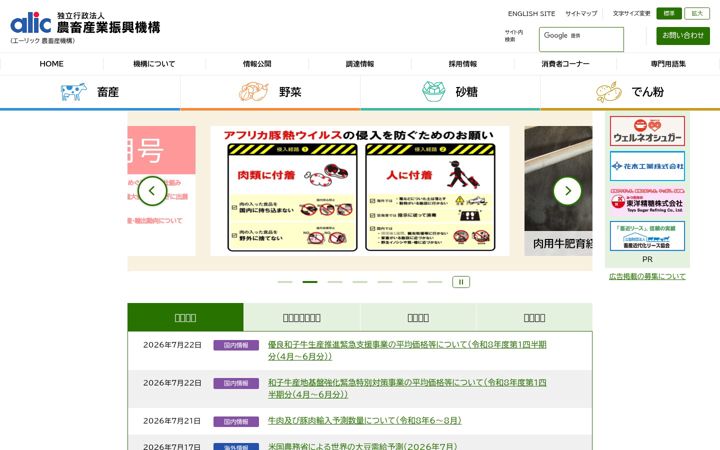The height and width of the screenshot is (450, 720).
Task: Open the 花木工業株式会社 ad banner
Action: [647, 166]
